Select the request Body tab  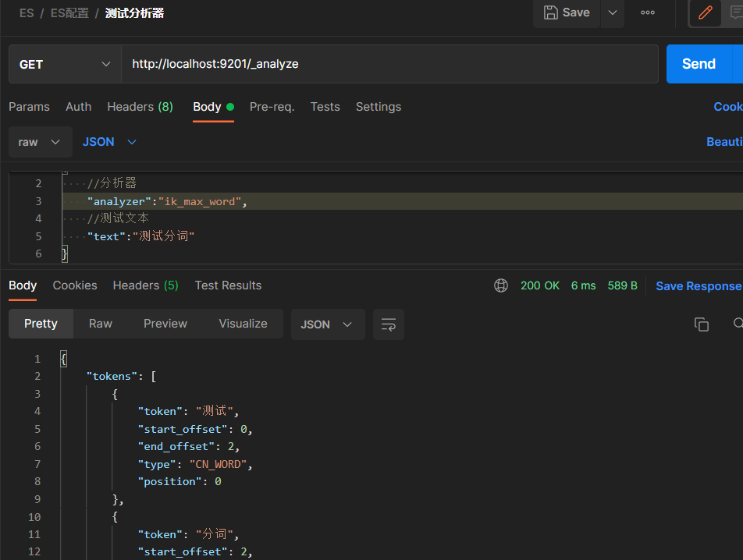click(x=213, y=107)
